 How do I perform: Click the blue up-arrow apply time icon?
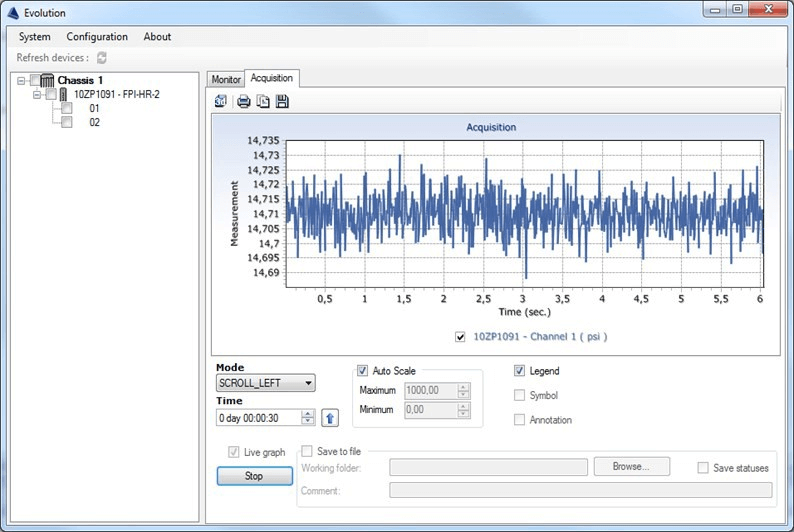[x=330, y=418]
